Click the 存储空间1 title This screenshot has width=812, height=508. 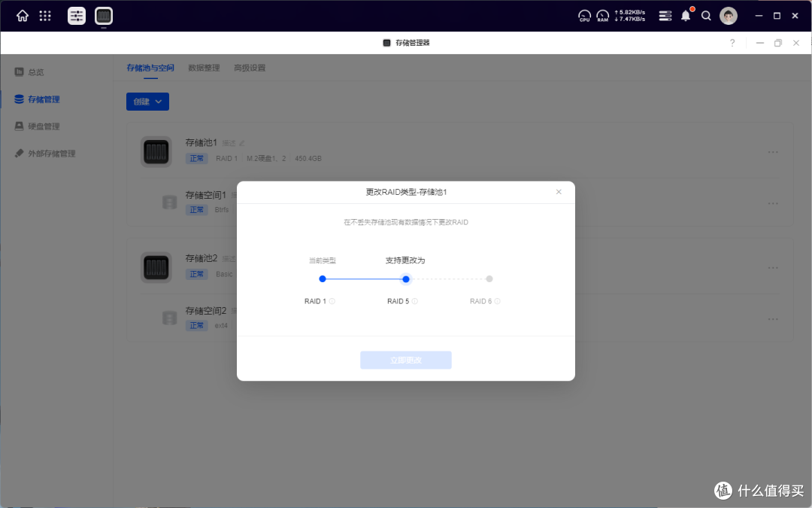pos(205,195)
